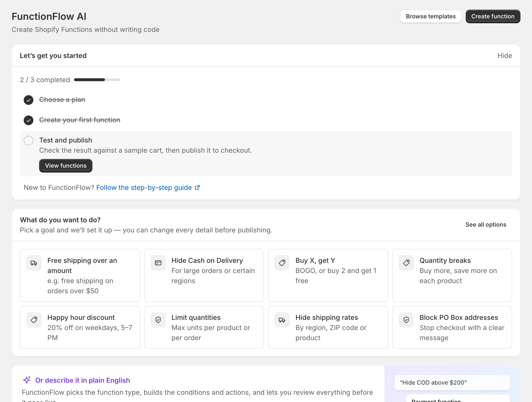Choose the Limit quantities title
The height and width of the screenshot is (402, 532).
coord(196,317)
